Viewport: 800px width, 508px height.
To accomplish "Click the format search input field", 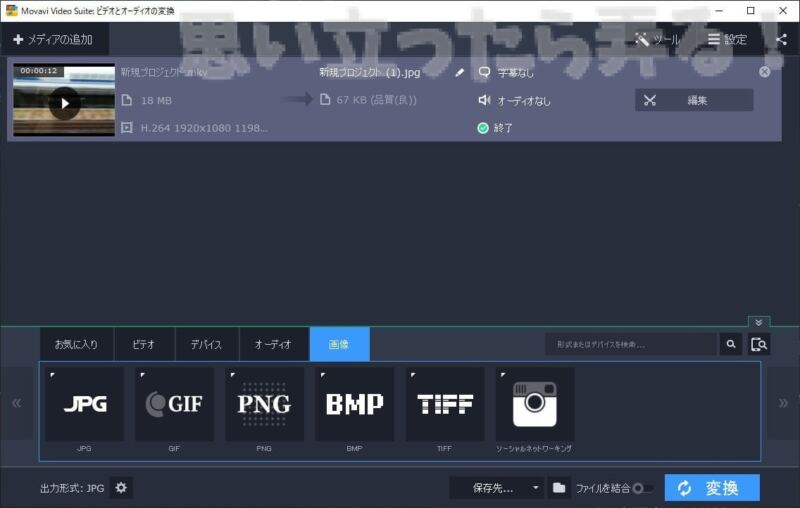I will coord(631,344).
